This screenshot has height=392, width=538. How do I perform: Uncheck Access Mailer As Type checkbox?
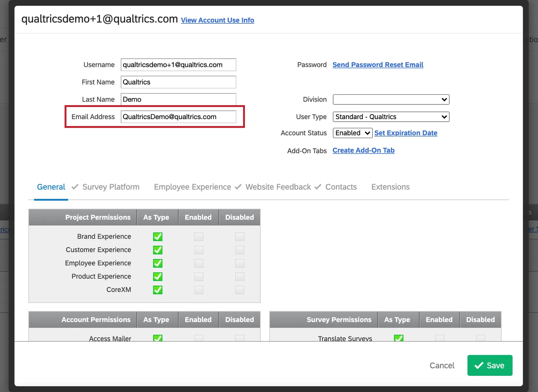click(x=157, y=338)
